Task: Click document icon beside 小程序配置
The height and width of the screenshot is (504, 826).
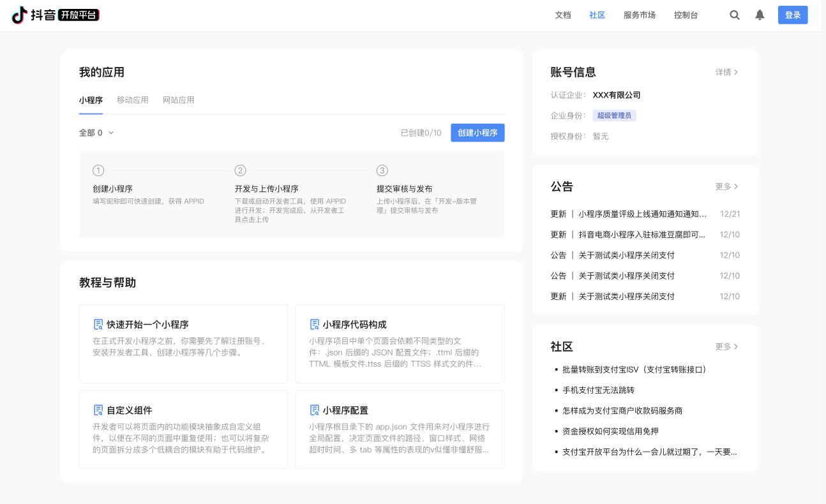Action: 314,410
